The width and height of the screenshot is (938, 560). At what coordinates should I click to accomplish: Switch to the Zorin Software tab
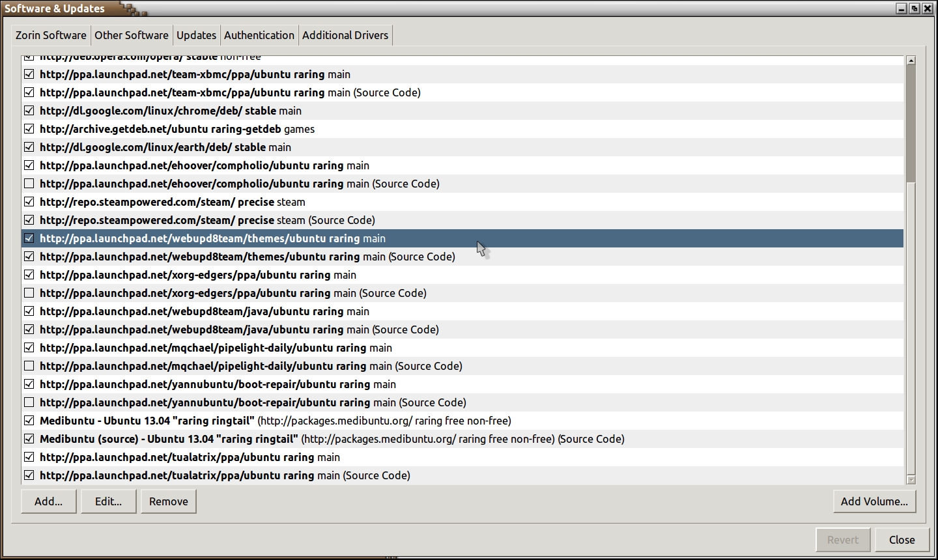[51, 35]
